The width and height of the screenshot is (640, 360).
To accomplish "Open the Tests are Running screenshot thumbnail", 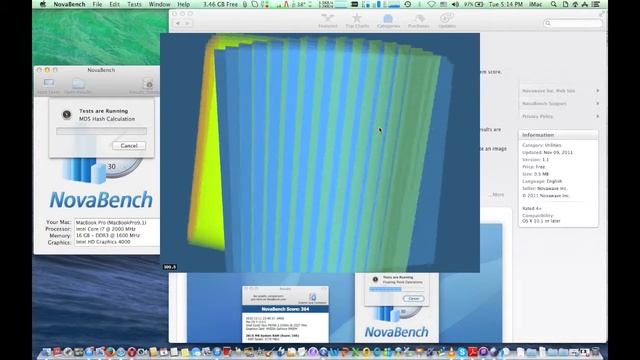I will pyautogui.click(x=397, y=308).
